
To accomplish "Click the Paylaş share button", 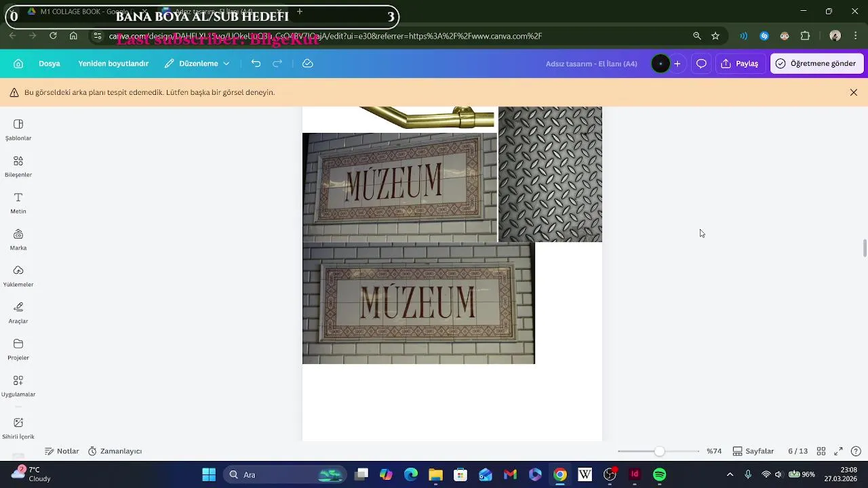I will coord(740,64).
